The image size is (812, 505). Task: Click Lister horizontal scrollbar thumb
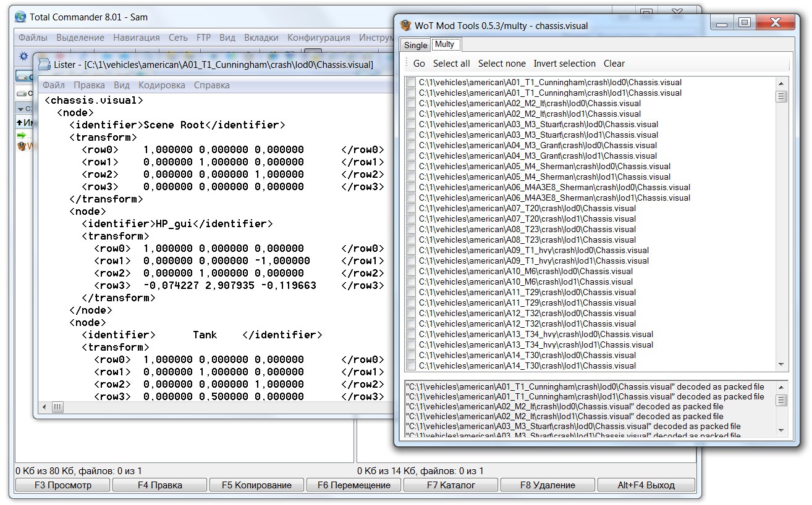[57, 407]
